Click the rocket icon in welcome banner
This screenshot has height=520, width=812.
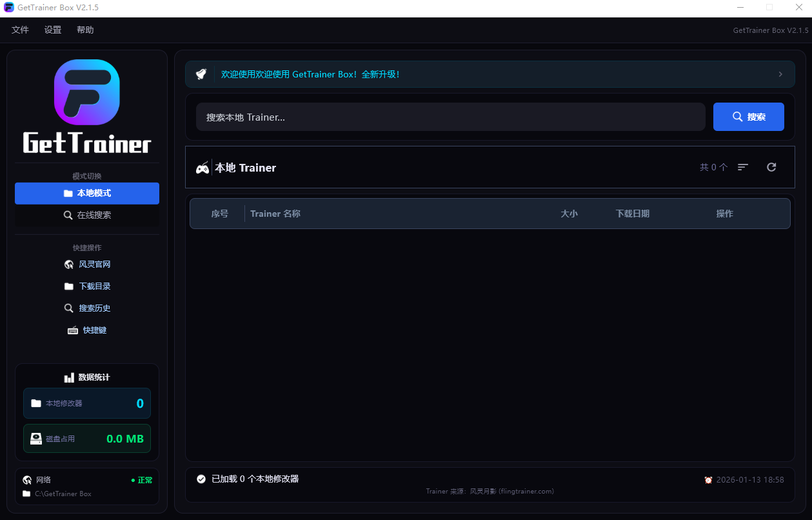201,74
